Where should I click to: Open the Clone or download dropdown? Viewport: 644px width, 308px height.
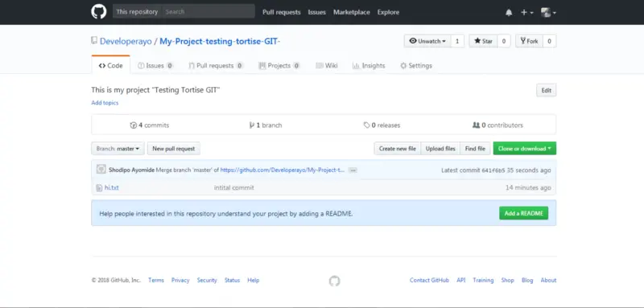click(525, 149)
